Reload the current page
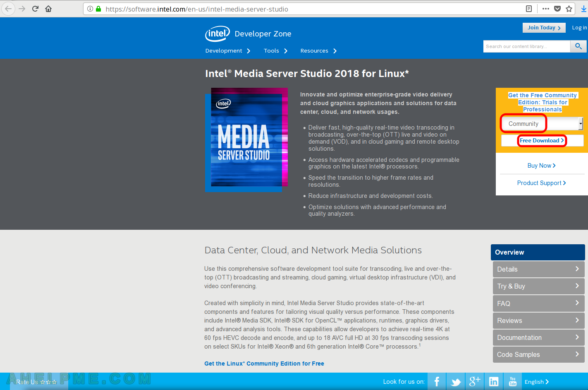The image size is (588, 390). pyautogui.click(x=35, y=9)
